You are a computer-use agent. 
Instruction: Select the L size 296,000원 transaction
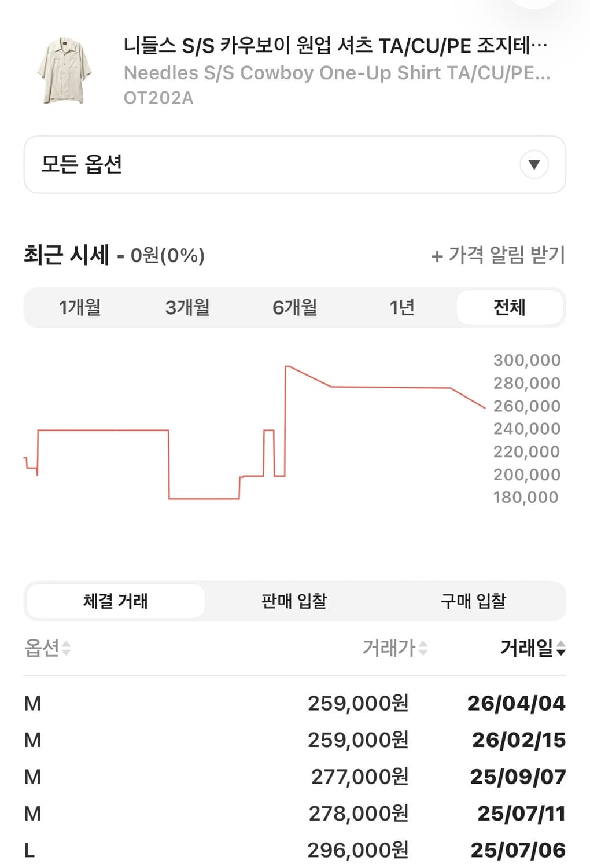pos(294,850)
